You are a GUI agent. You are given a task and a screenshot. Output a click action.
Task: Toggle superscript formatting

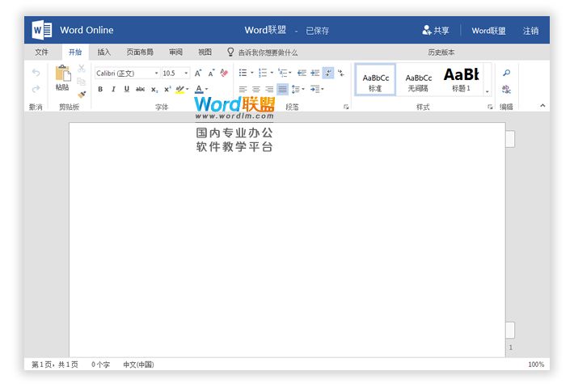tap(167, 89)
